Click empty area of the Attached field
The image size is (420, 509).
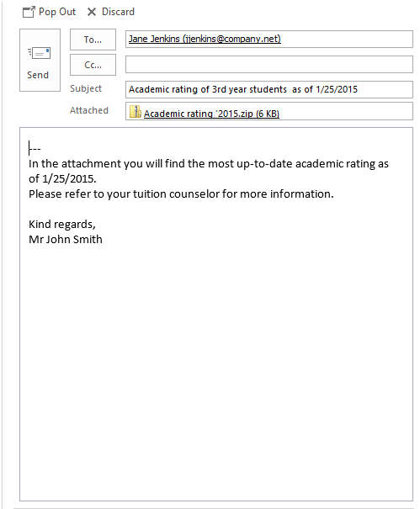[x=345, y=111]
